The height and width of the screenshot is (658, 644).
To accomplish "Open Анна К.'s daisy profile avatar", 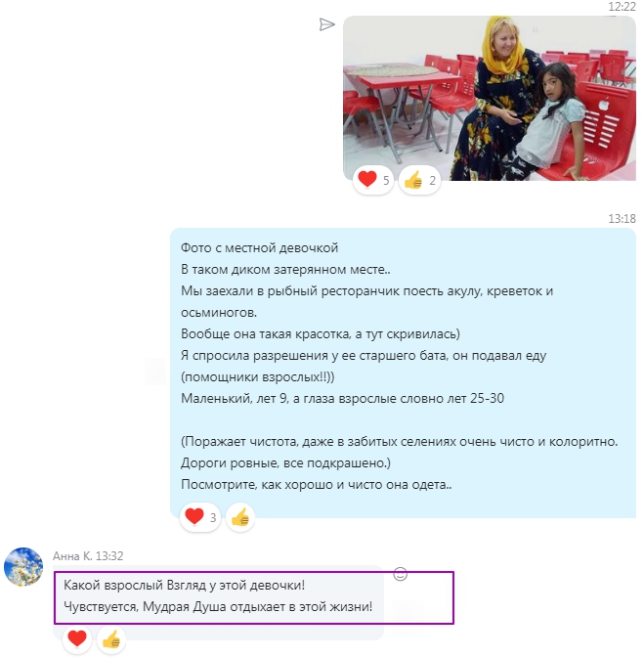I will tap(23, 566).
